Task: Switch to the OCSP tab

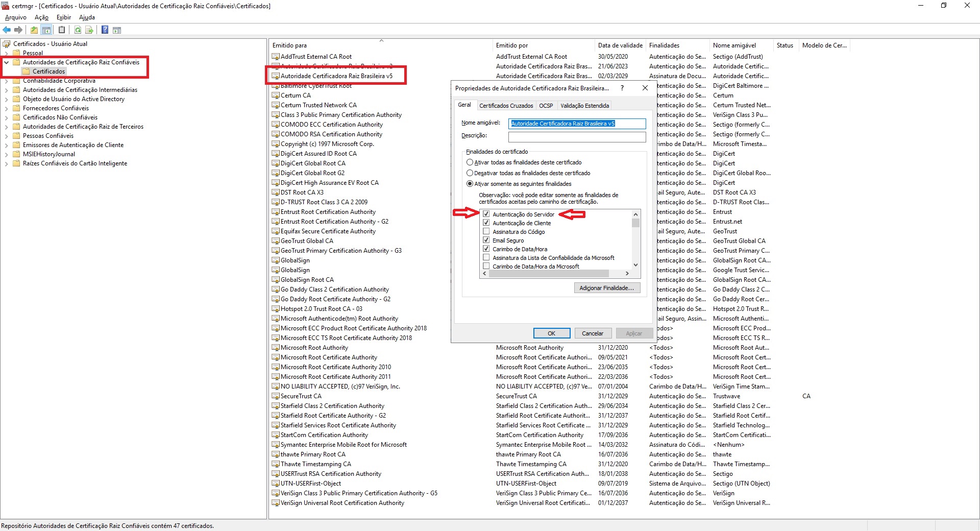Action: 546,106
